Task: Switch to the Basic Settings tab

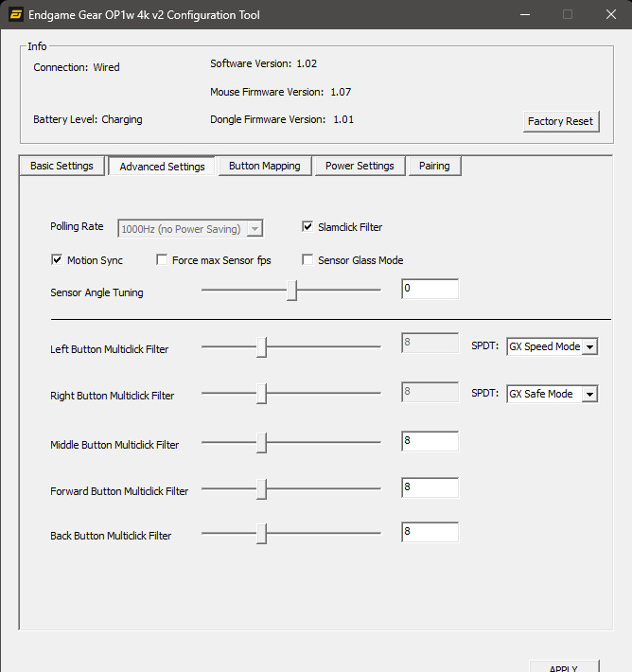Action: pyautogui.click(x=61, y=166)
